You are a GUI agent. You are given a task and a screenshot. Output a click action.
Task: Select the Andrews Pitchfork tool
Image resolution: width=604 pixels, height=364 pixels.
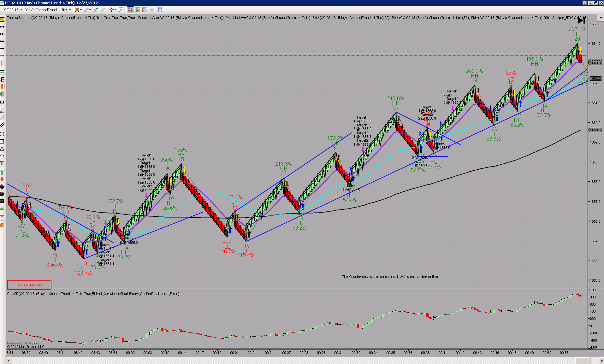coord(2,103)
